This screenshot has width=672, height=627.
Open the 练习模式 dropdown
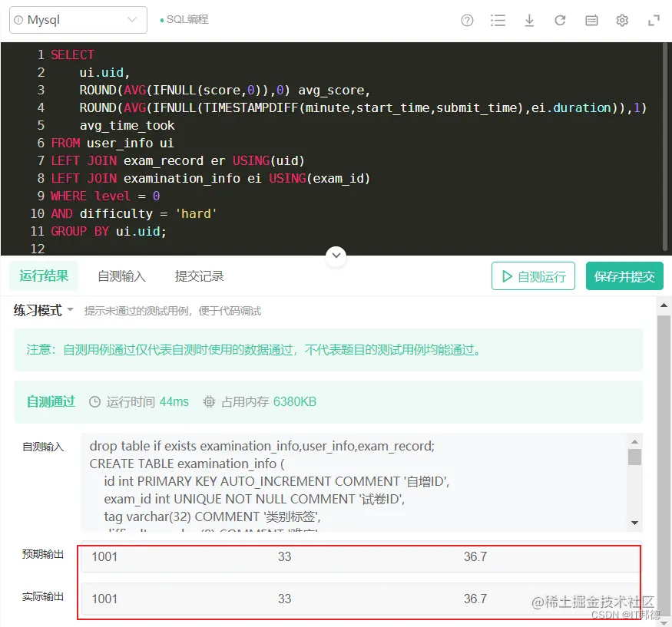click(43, 310)
